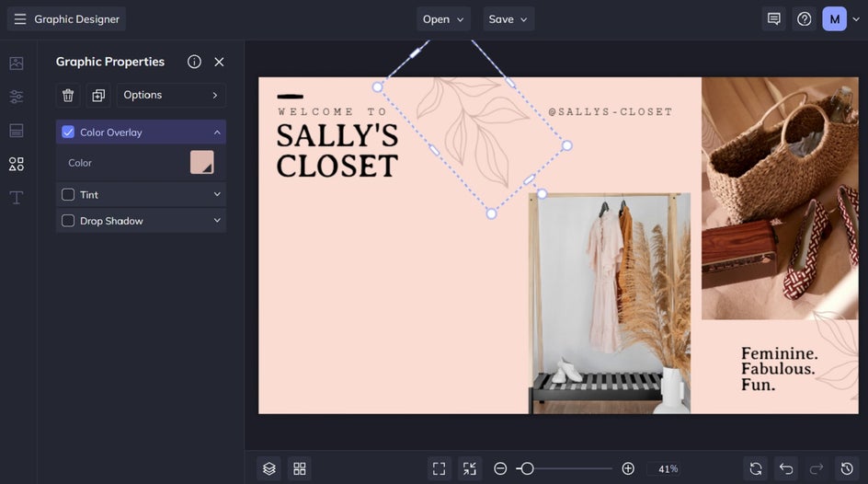
Task: Open the Graphics shapes sidebar icon
Action: click(17, 164)
